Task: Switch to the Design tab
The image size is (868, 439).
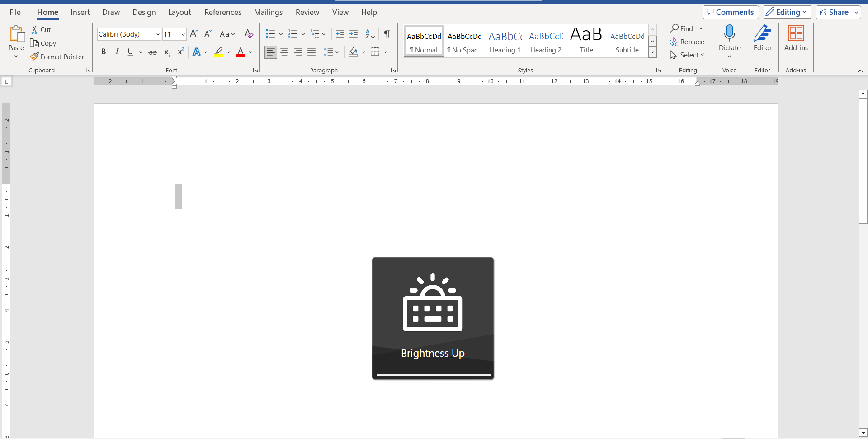Action: 144,12
